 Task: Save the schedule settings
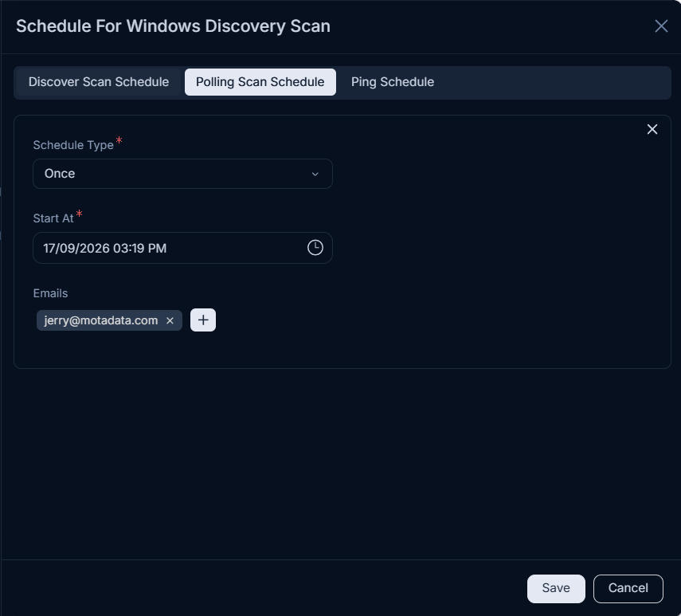[556, 588]
